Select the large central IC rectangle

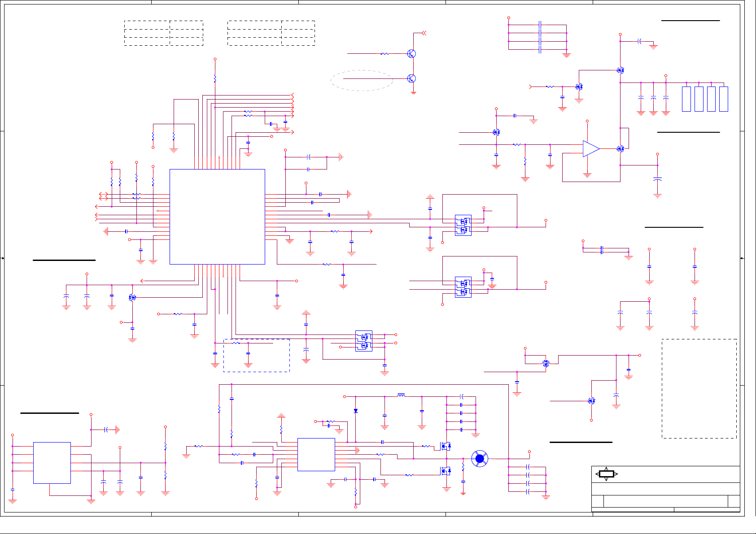(x=217, y=217)
